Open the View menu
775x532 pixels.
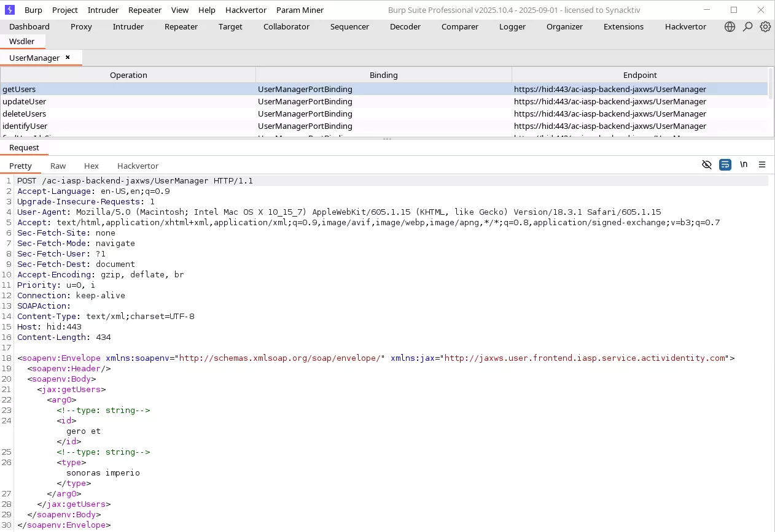(179, 10)
